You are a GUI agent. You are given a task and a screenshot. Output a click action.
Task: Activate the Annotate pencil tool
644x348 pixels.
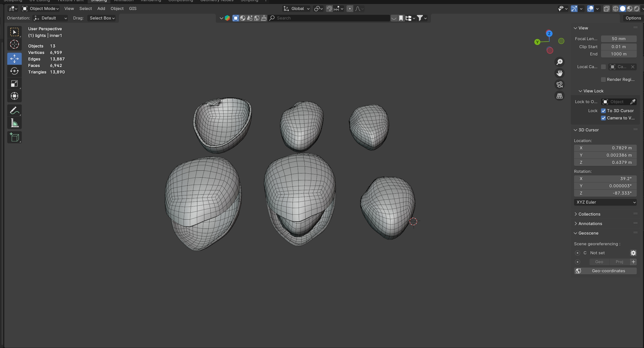pyautogui.click(x=14, y=111)
